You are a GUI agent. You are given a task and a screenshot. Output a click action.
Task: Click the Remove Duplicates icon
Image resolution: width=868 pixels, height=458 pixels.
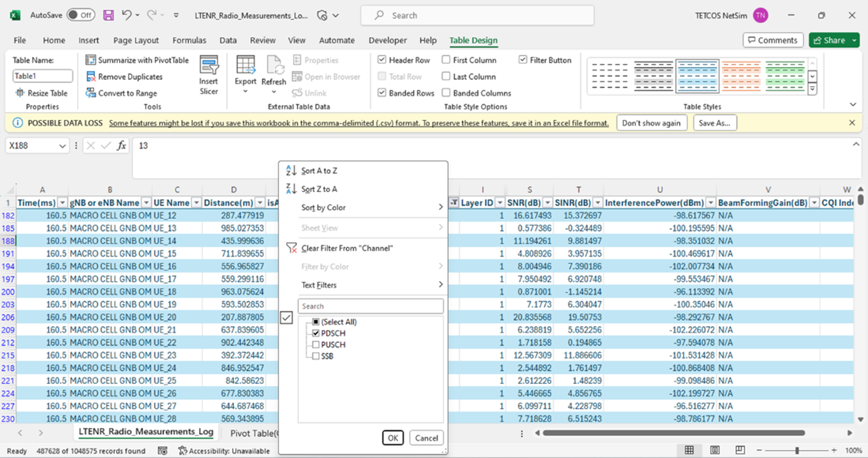tap(91, 76)
